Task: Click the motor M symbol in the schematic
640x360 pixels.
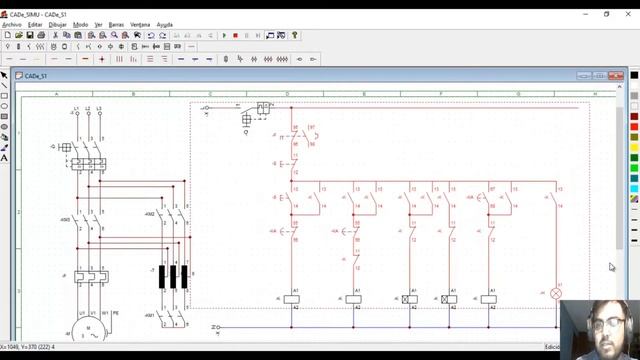Action: point(89,330)
